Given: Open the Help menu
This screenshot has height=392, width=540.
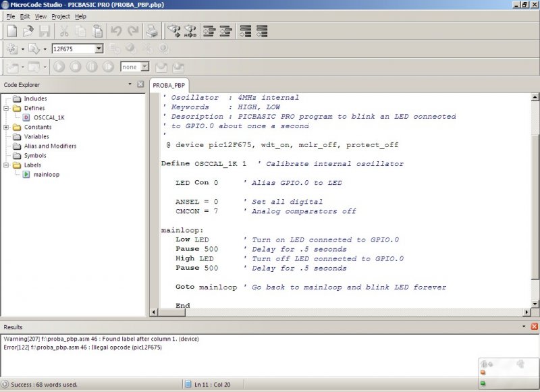Looking at the screenshot, I should coord(80,16).
